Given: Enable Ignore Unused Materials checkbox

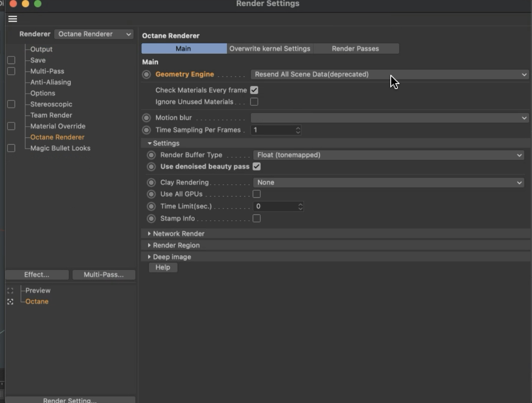Looking at the screenshot, I should click(x=254, y=102).
